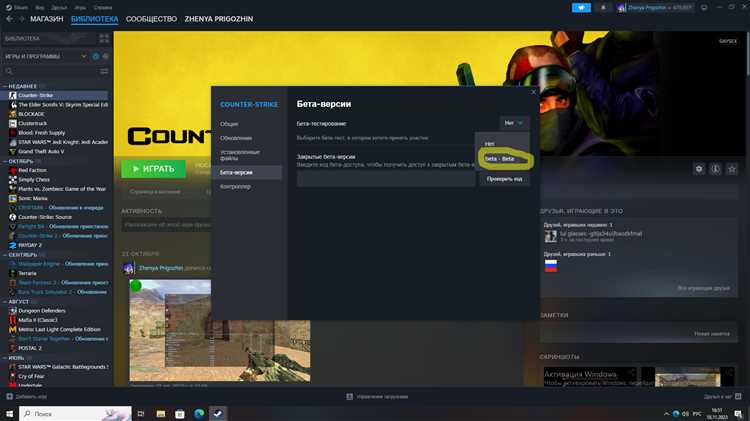This screenshot has width=750, height=421.
Task: Open Друзья и чат in bottom right
Action: tap(722, 397)
